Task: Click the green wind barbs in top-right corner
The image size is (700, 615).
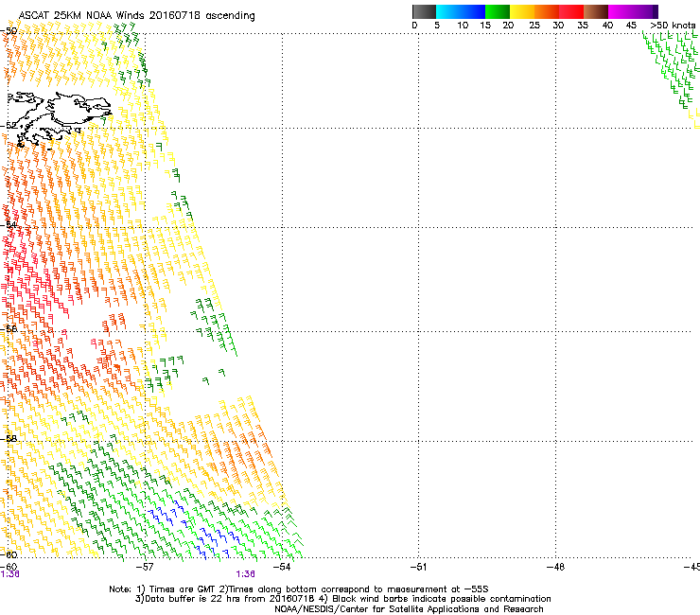Action: tap(671, 69)
